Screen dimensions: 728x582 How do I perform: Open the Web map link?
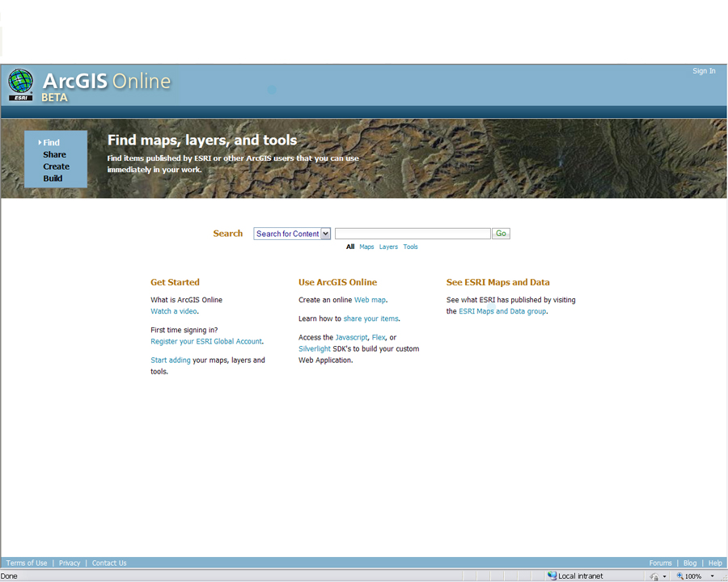click(x=370, y=300)
